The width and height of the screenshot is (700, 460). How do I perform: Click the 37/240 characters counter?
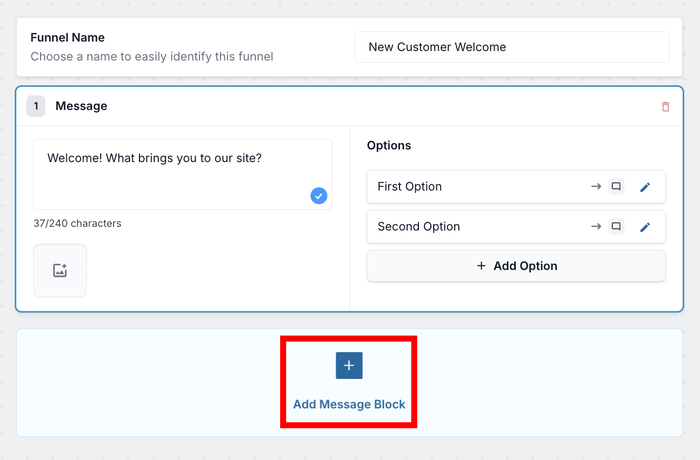pyautogui.click(x=77, y=224)
